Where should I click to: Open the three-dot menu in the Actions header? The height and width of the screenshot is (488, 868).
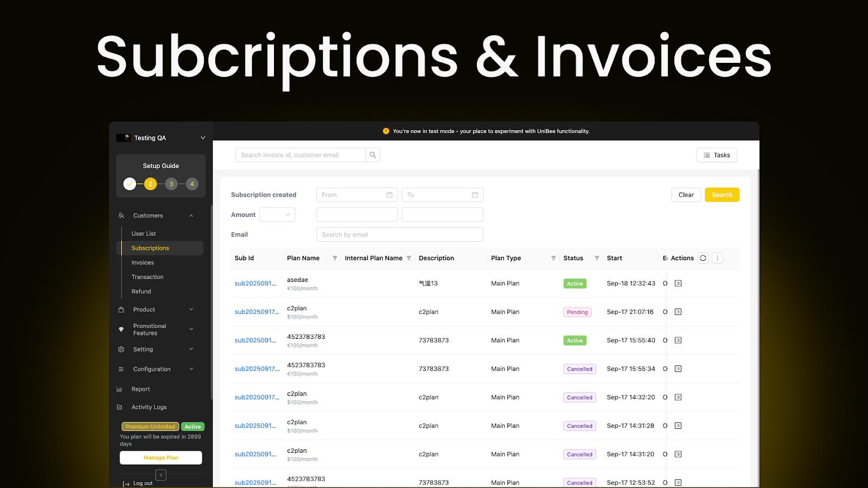[x=717, y=258]
